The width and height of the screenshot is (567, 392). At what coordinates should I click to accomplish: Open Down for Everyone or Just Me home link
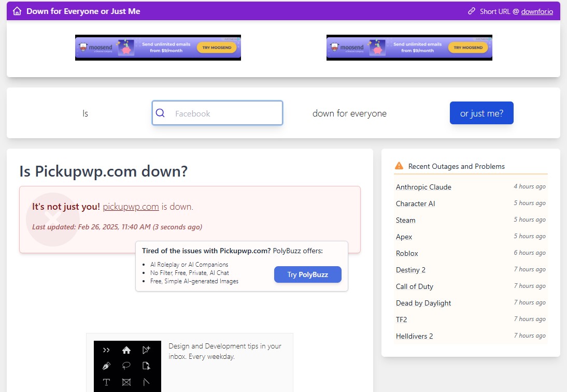[83, 11]
